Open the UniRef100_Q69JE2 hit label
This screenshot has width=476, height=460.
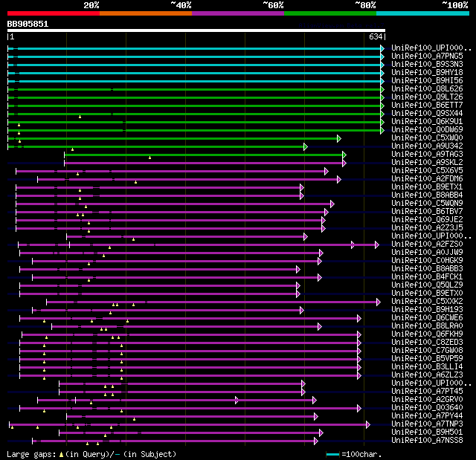[x=427, y=220]
